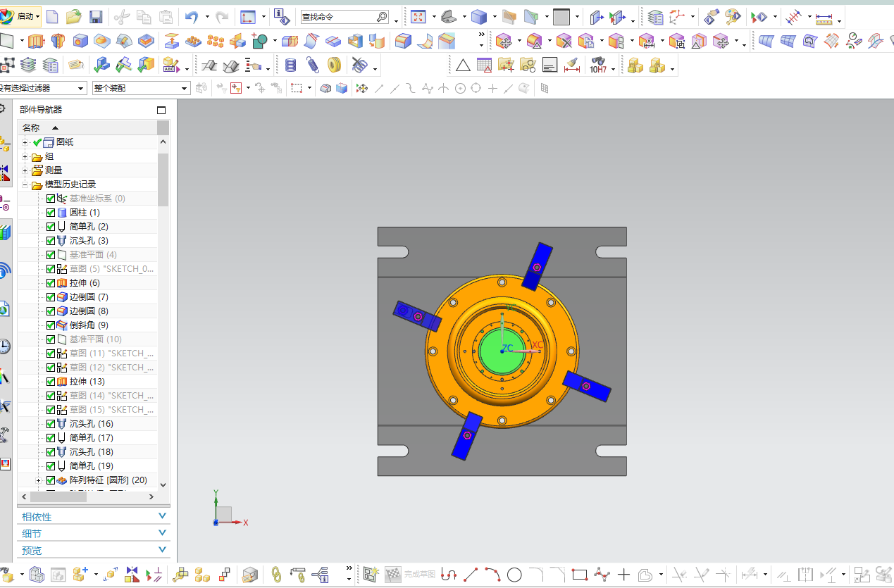Image resolution: width=894 pixels, height=588 pixels.
Task: Select the 简单孔 (17) tree row
Action: [87, 438]
